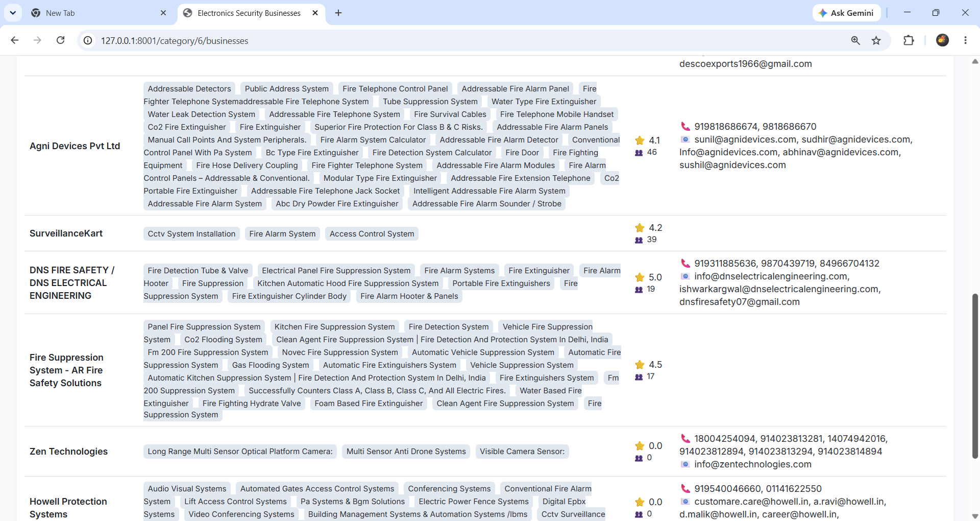Click the Access Control System tag
The height and width of the screenshot is (521, 980).
pyautogui.click(x=372, y=234)
